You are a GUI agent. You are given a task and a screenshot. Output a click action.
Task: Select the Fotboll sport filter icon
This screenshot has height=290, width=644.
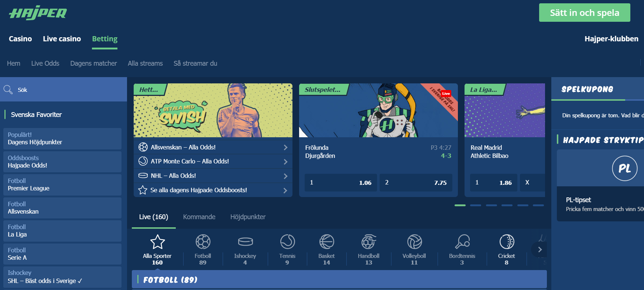pyautogui.click(x=203, y=242)
